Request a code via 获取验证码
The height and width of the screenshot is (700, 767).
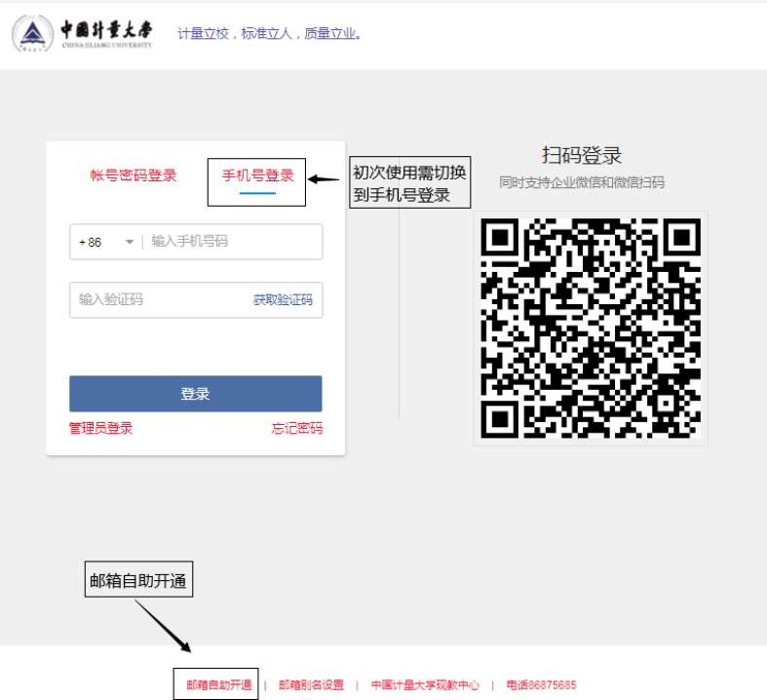click(x=283, y=300)
